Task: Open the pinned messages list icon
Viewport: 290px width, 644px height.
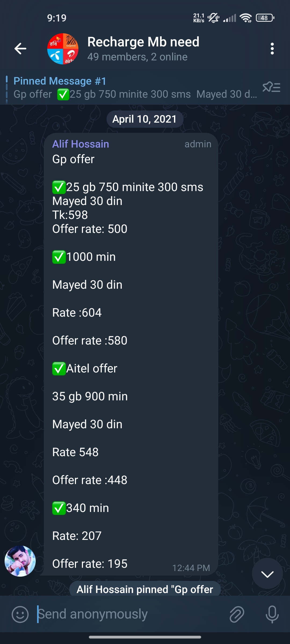Action: click(x=271, y=87)
